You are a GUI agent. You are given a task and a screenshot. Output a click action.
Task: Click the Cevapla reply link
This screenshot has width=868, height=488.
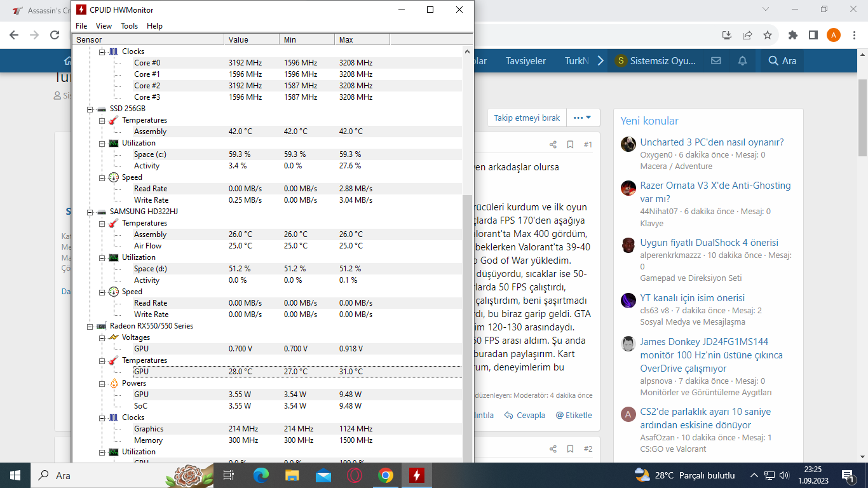(525, 415)
